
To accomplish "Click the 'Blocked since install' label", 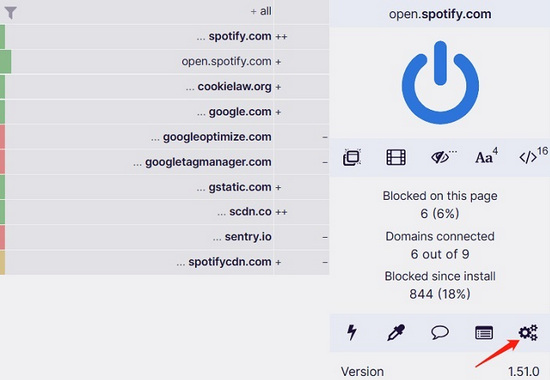I will click(440, 276).
